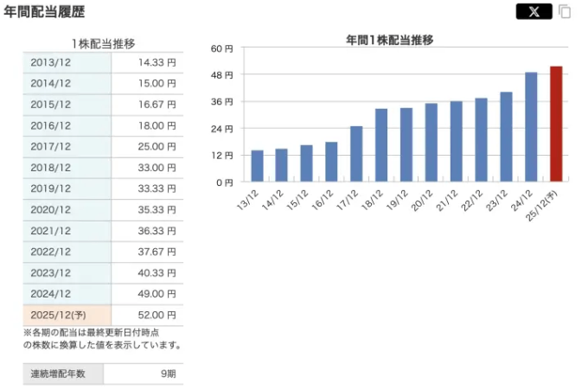Click the red 25/12(予) forecast bar
Viewport: 588px width, 390px height.
coord(556,124)
